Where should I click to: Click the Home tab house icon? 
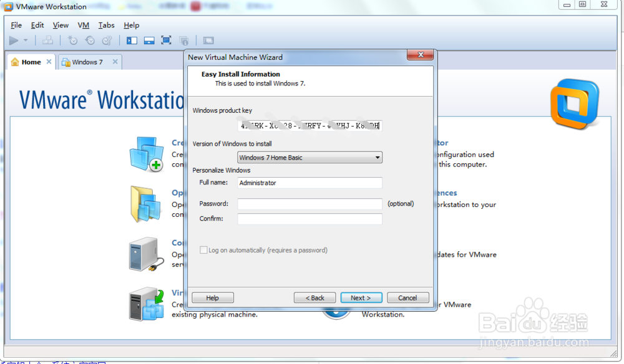click(14, 62)
